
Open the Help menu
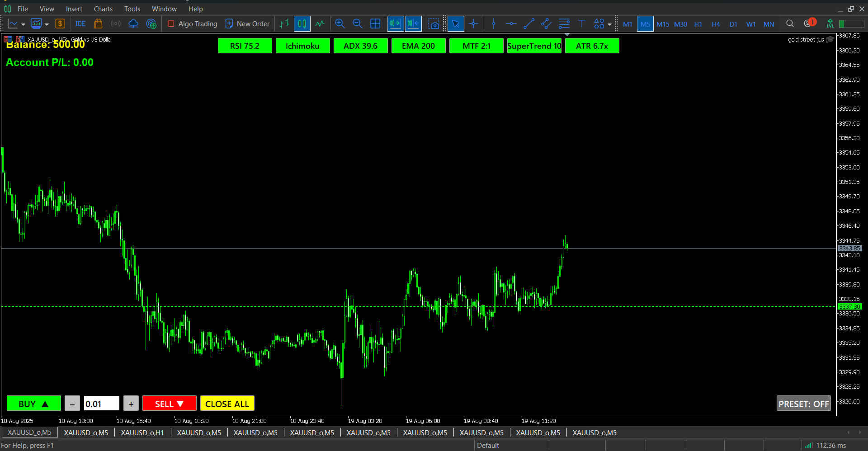pyautogui.click(x=195, y=9)
